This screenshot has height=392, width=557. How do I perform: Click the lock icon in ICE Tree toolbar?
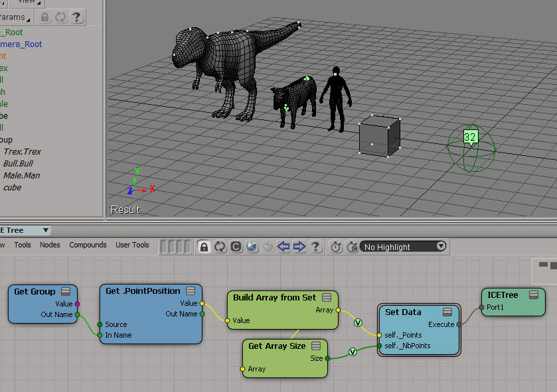[204, 247]
